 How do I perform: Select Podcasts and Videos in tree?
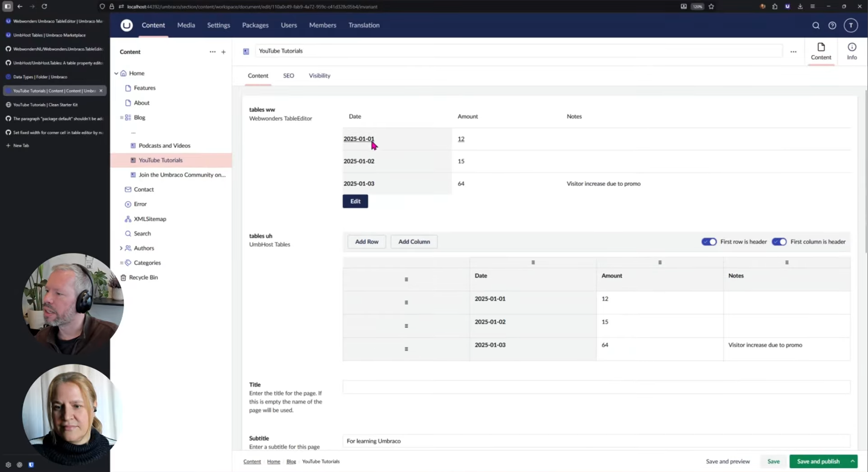coord(164,145)
